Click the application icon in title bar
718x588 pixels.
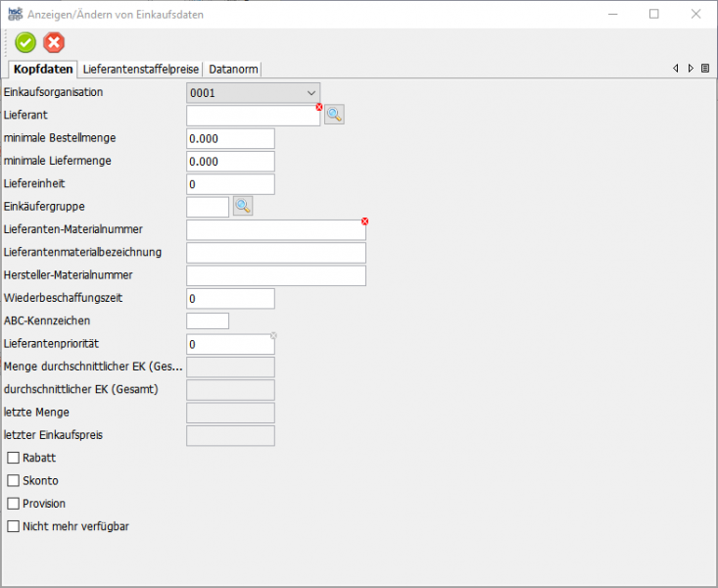coord(14,14)
